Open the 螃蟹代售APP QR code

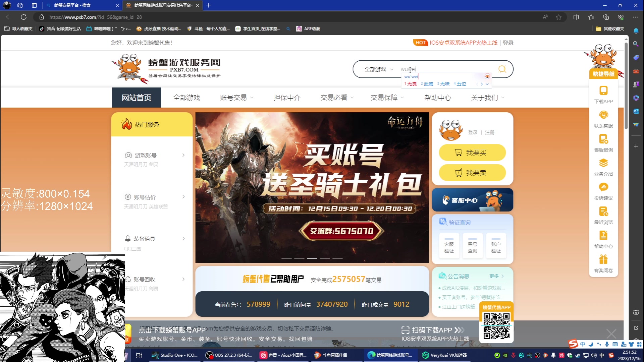[x=496, y=326]
